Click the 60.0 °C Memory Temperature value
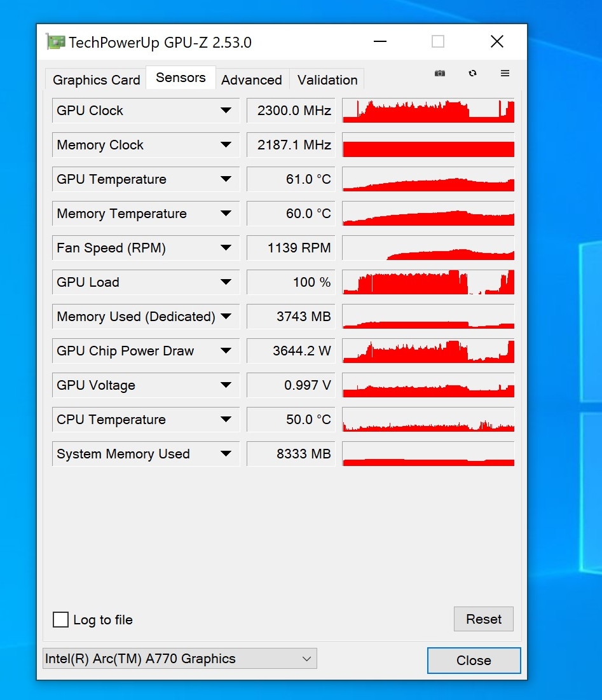 click(291, 214)
